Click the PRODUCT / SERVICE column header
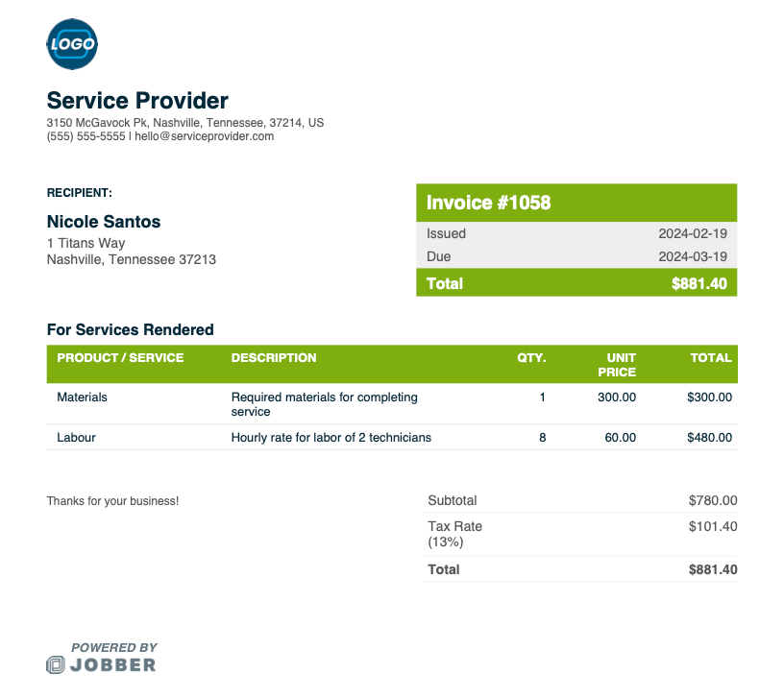Screen dimensions: 784x698 coord(120,357)
